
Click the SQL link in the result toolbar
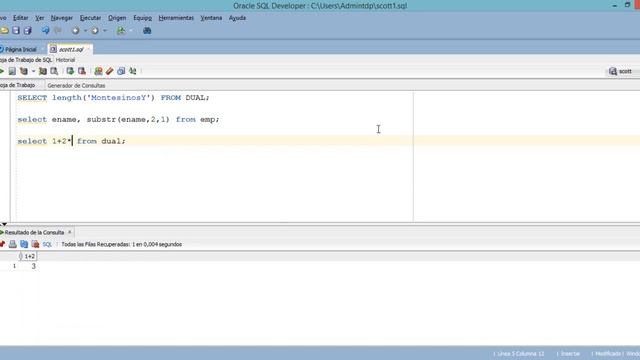47,244
